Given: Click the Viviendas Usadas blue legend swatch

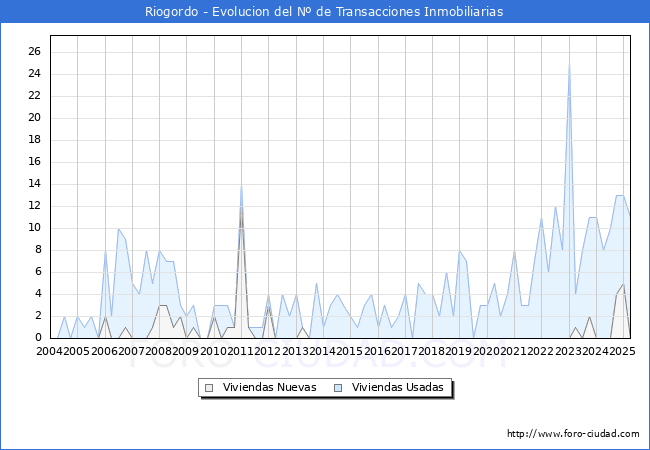Looking at the screenshot, I should [338, 388].
